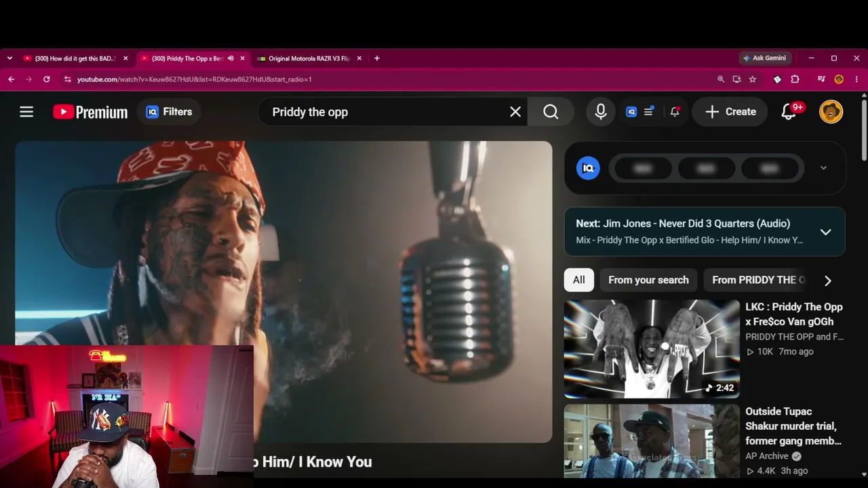The image size is (868, 488).
Task: Open a new browser tab
Action: [377, 58]
